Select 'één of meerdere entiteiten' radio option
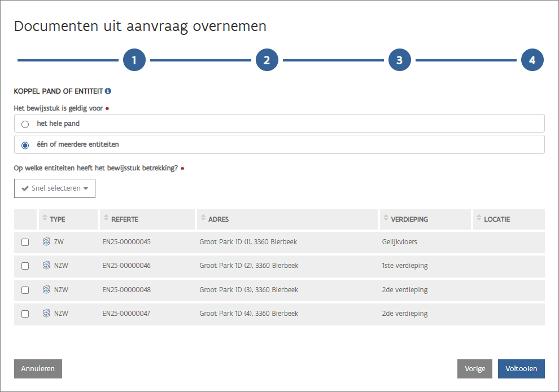This screenshot has height=392, width=559. tap(25, 145)
